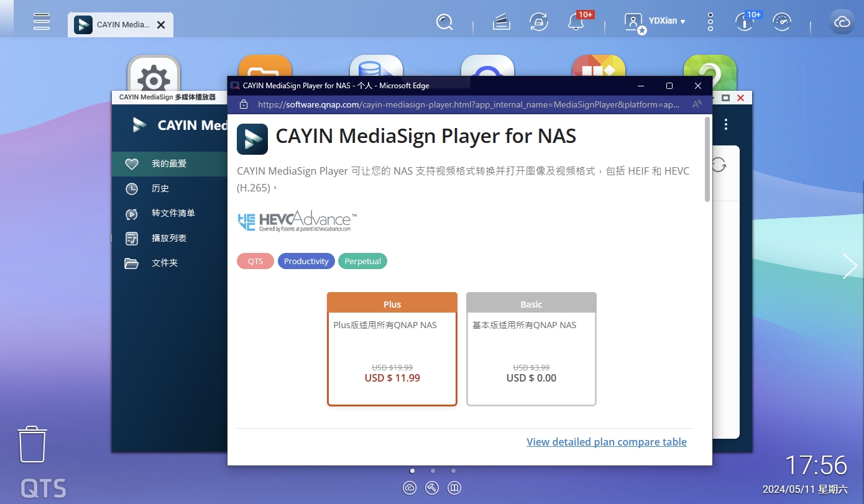Select 我的最爱 in CAYIN sidebar
This screenshot has height=504, width=864.
click(x=169, y=163)
